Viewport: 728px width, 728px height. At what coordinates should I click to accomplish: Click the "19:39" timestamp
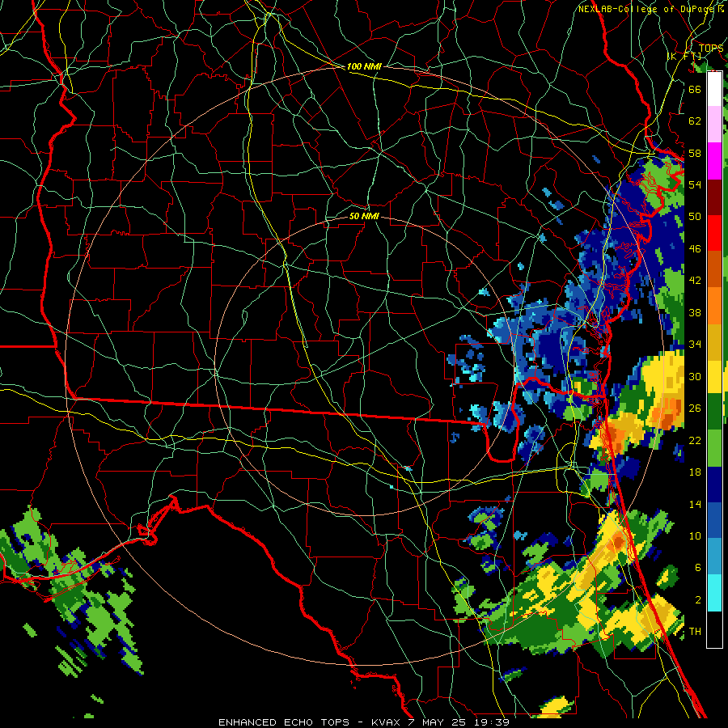coord(492,722)
